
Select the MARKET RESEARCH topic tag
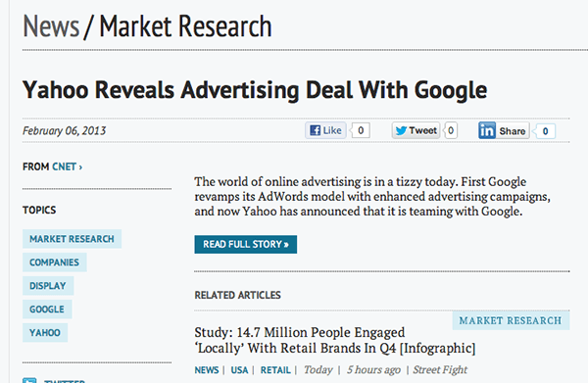click(72, 239)
